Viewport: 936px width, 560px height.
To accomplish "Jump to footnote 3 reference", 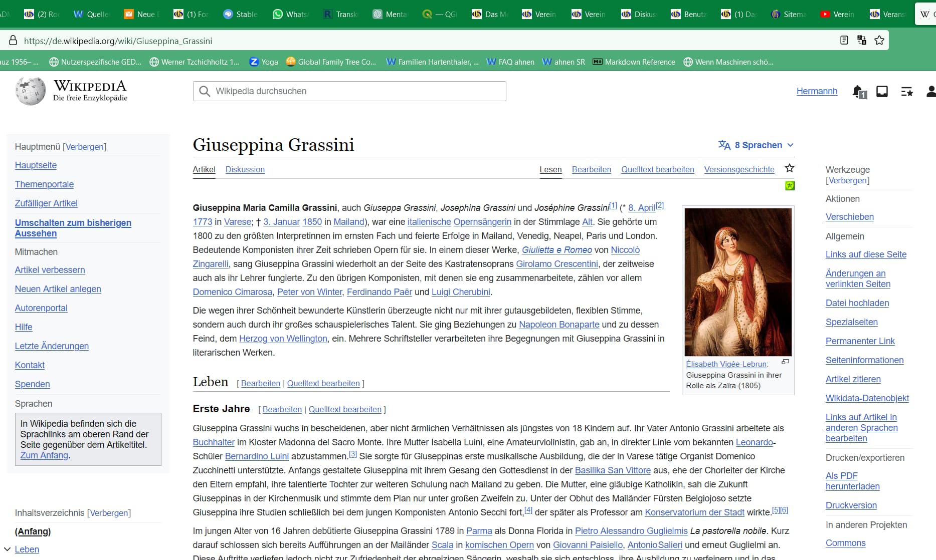I will [x=353, y=454].
